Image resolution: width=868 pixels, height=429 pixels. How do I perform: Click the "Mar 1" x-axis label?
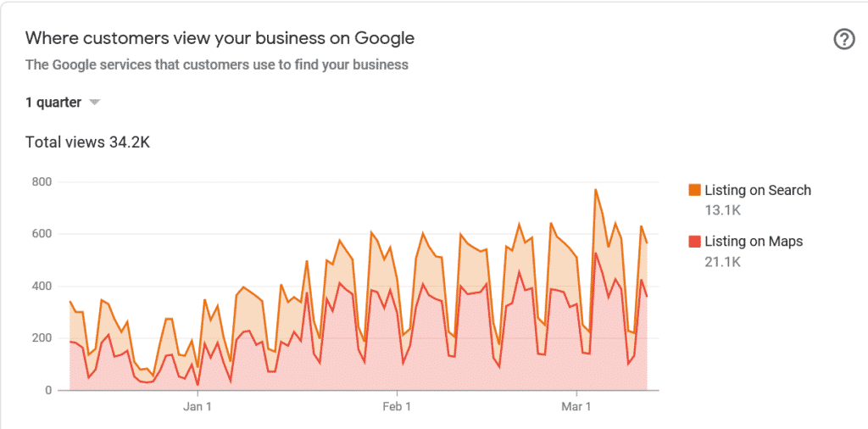click(576, 406)
